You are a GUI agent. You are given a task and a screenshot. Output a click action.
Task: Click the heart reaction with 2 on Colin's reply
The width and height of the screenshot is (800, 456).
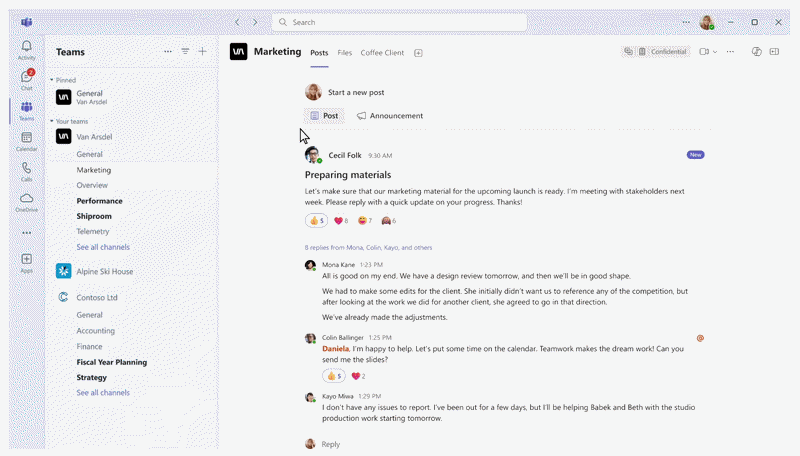[358, 376]
